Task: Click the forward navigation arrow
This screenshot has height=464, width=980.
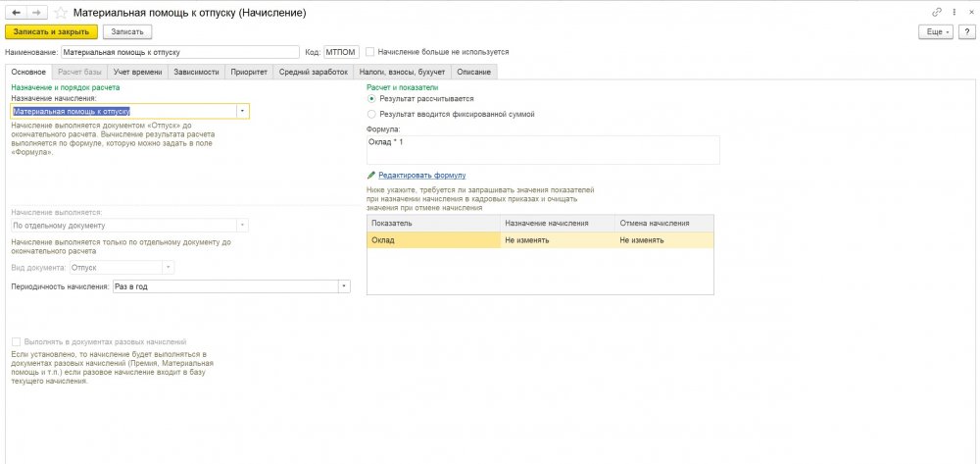Action: click(36, 13)
